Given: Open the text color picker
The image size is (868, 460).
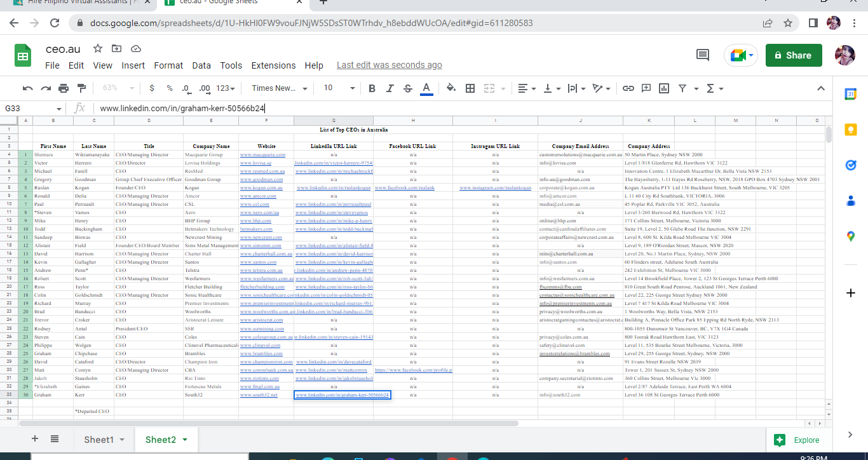Looking at the screenshot, I should [427, 88].
